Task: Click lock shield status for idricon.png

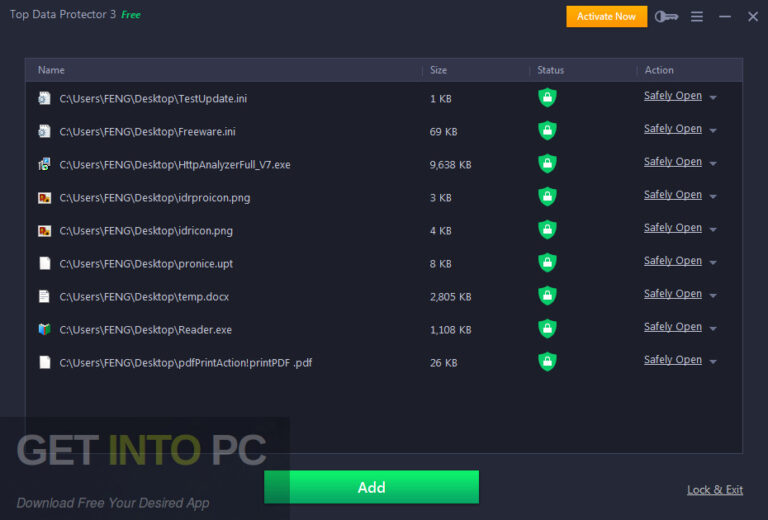Action: click(547, 230)
